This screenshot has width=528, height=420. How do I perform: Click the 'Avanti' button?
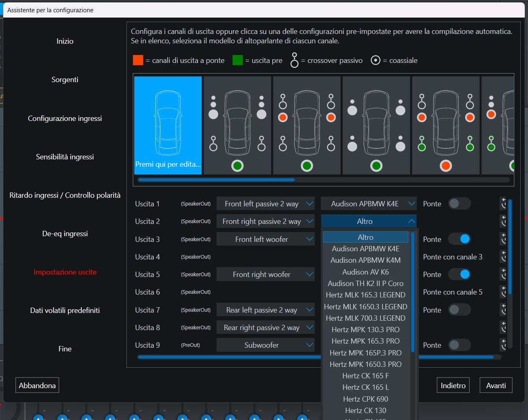(x=496, y=385)
